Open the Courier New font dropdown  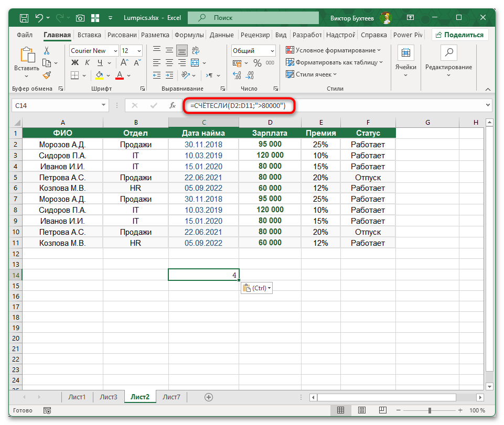pos(115,51)
